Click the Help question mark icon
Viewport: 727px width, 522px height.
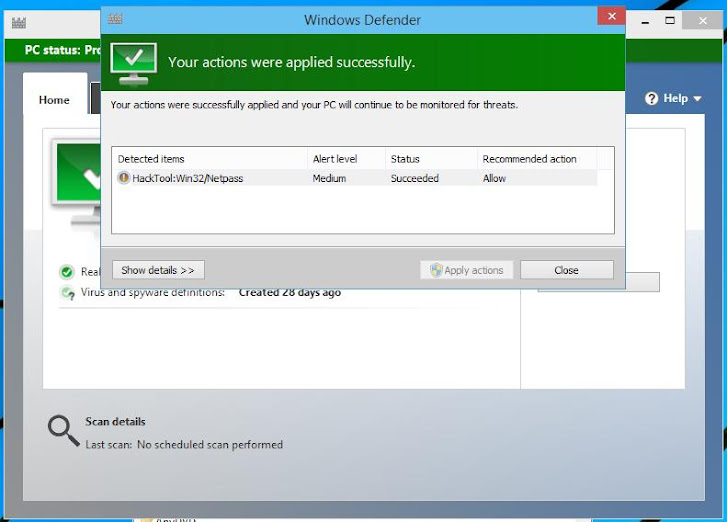pos(651,98)
